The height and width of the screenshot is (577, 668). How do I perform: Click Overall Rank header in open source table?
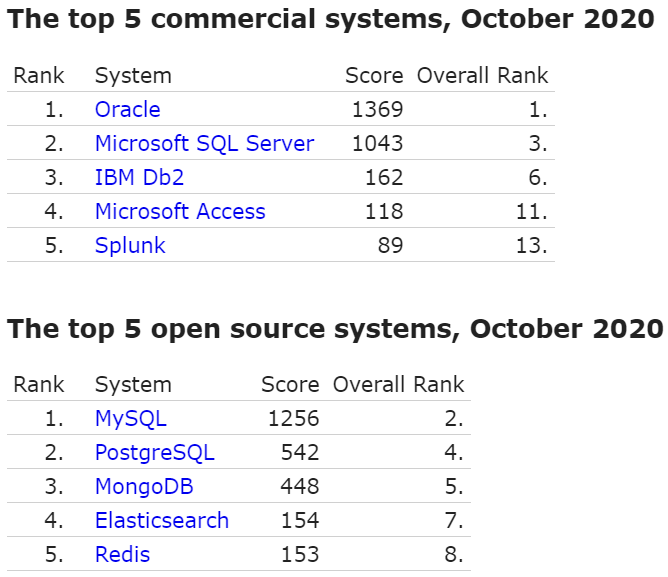pos(398,385)
